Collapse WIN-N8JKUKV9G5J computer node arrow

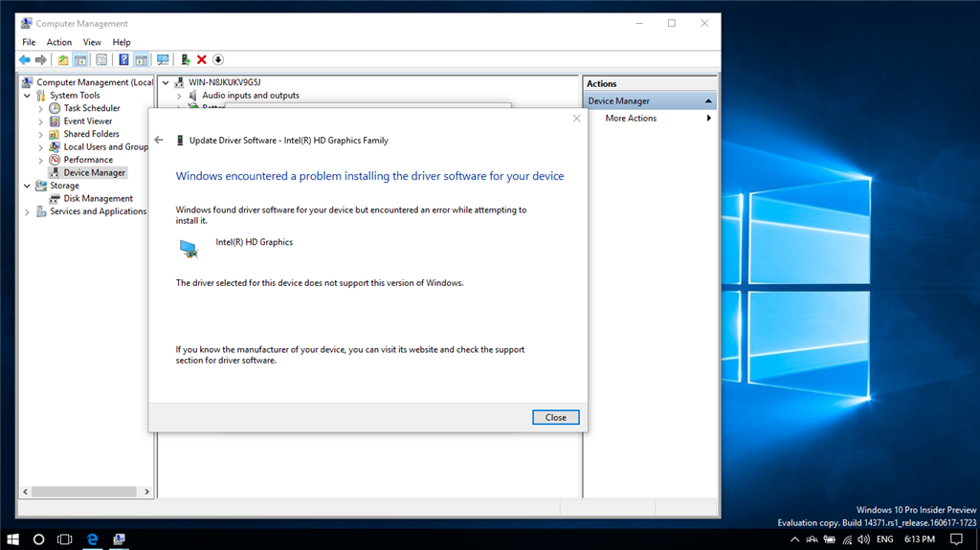coord(166,82)
